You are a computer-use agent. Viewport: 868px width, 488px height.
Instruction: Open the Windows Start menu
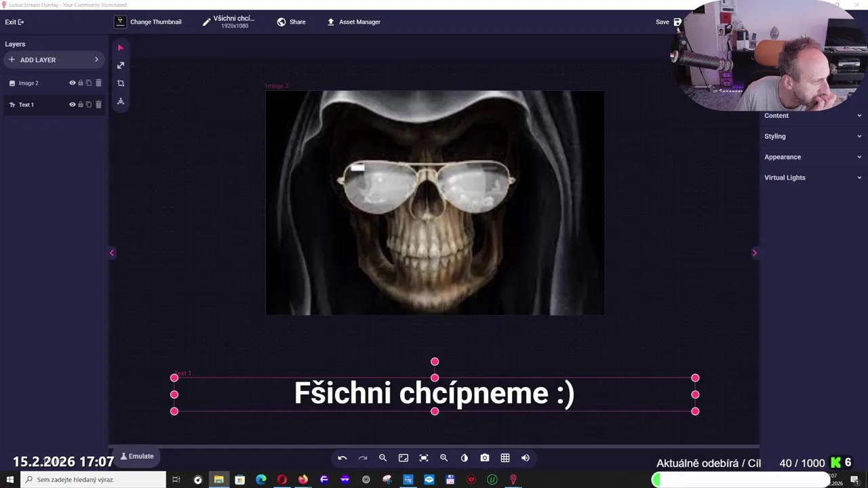pyautogui.click(x=9, y=480)
